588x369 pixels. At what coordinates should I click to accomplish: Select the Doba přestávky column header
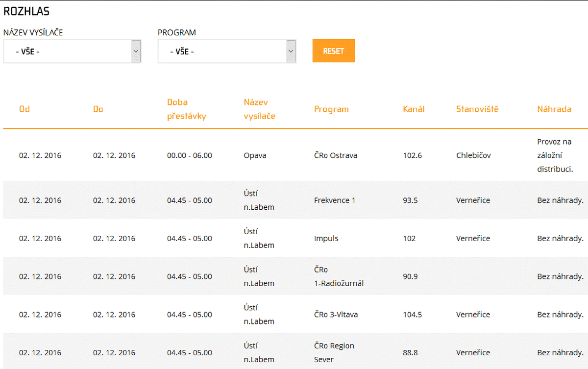[187, 109]
